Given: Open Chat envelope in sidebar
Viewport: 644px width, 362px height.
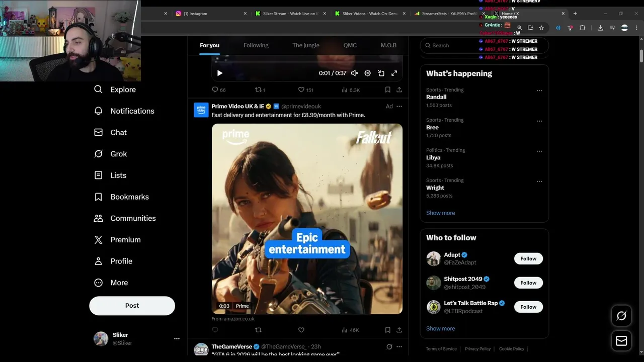Looking at the screenshot, I should point(110,132).
